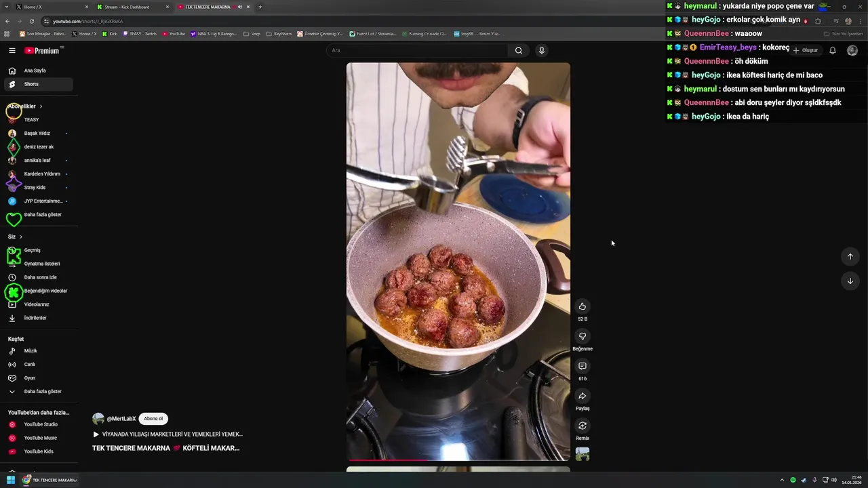Dislike the Short via Beğenme icon
The width and height of the screenshot is (868, 488).
[582, 336]
